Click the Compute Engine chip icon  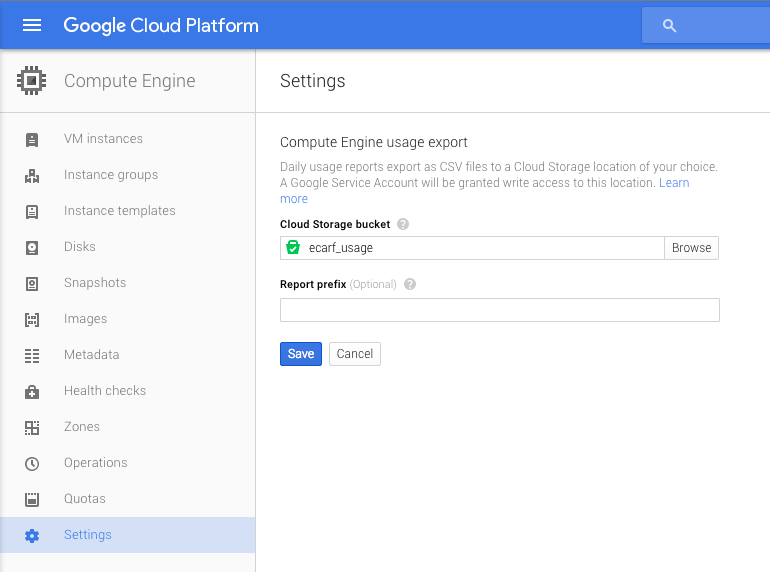32,81
